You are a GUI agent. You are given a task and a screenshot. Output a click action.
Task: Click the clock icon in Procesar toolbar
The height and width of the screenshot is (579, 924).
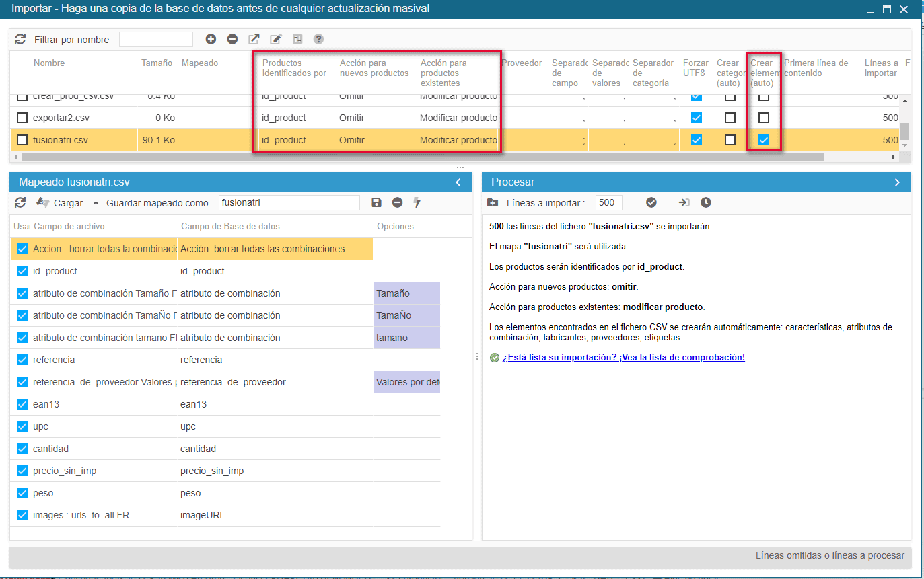(705, 202)
